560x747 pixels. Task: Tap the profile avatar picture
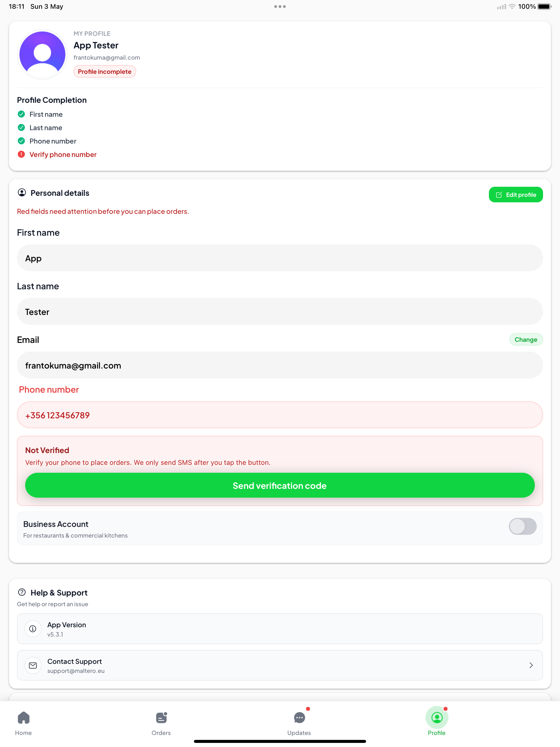click(x=42, y=54)
